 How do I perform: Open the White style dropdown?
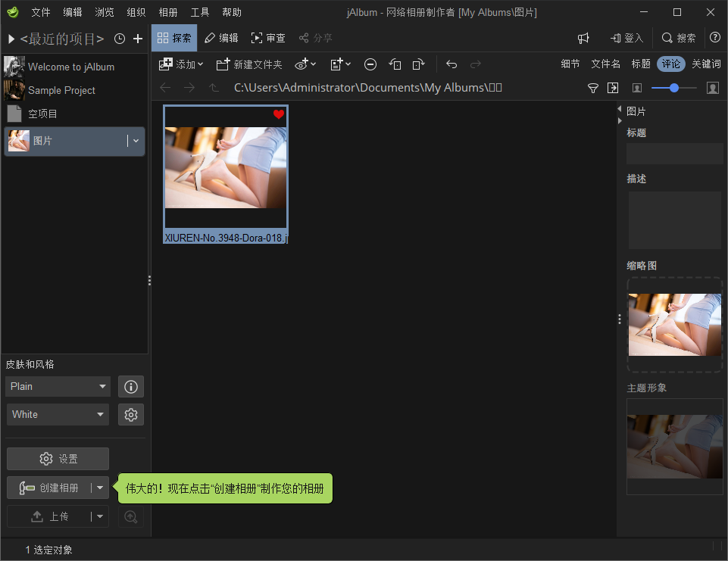tap(58, 414)
